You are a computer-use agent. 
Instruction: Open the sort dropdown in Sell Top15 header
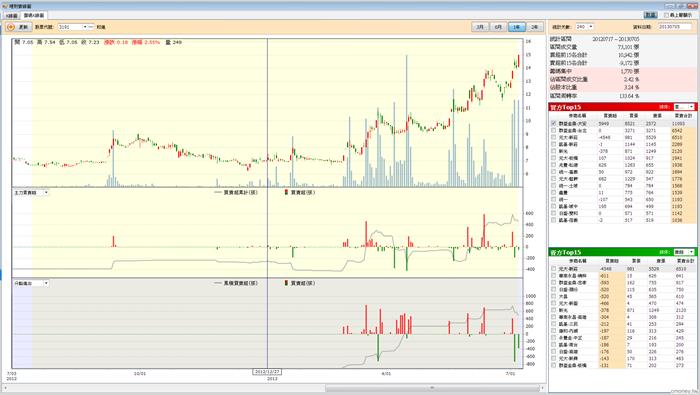(684, 252)
